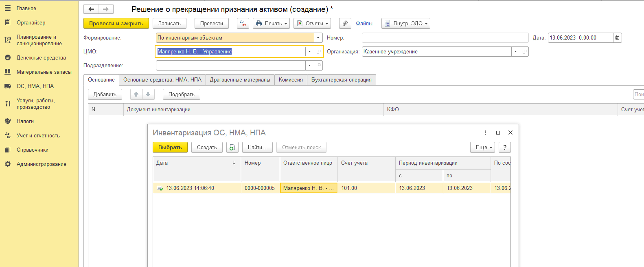Expand the Организация dropdown
Image resolution: width=644 pixels, height=267 pixels.
tap(516, 52)
